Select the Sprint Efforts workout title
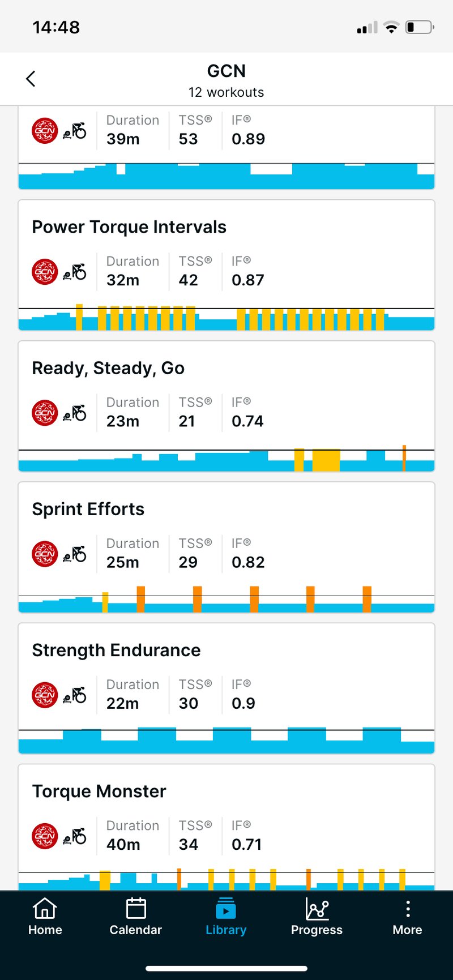Screen dimensions: 453x980 pos(88,509)
